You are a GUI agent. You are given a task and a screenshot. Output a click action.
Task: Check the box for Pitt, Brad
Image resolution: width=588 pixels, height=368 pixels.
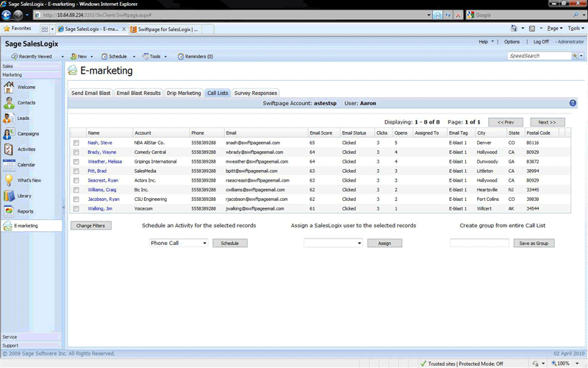click(x=76, y=171)
